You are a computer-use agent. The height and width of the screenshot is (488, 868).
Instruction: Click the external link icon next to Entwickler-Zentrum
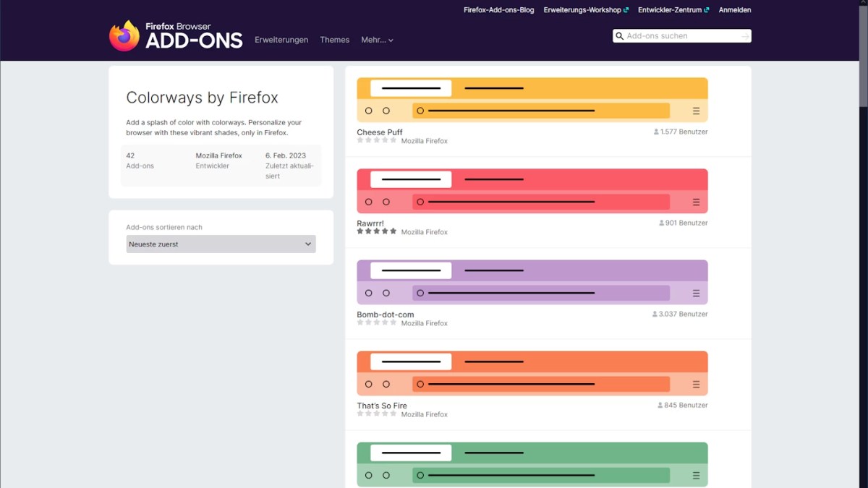click(706, 10)
